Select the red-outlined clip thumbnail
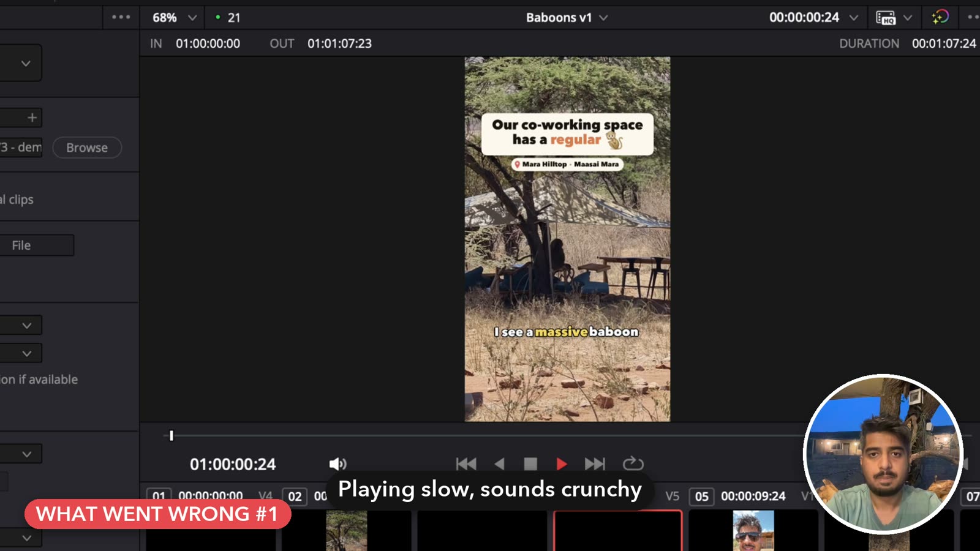The width and height of the screenshot is (980, 551). [617, 531]
